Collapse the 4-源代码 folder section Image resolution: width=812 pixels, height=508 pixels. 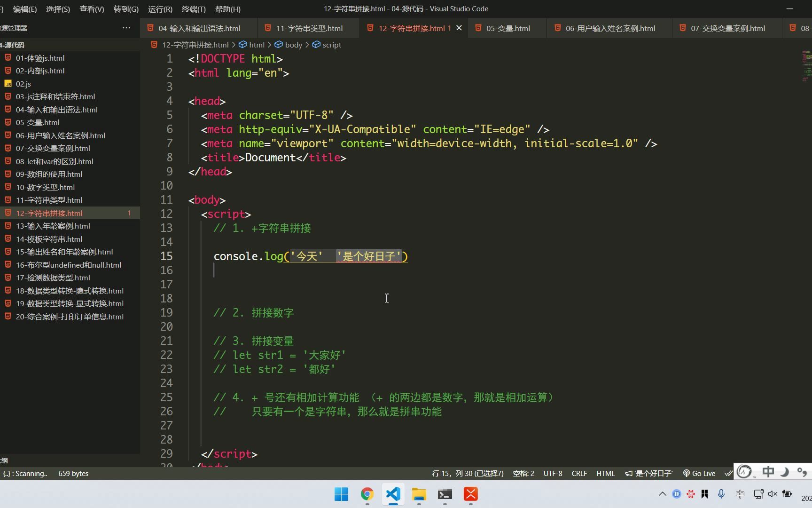pyautogui.click(x=70, y=45)
